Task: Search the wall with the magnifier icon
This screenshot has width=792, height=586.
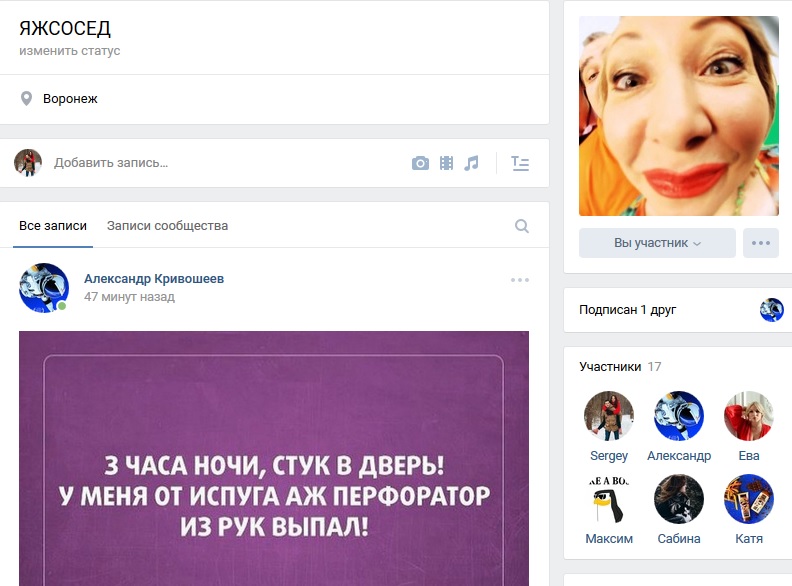Action: coord(522,226)
